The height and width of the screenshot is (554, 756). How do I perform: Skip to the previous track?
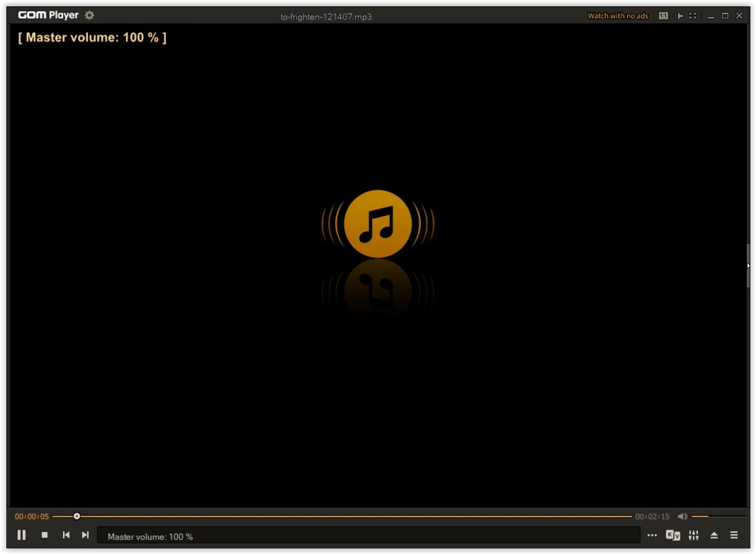[x=66, y=535]
